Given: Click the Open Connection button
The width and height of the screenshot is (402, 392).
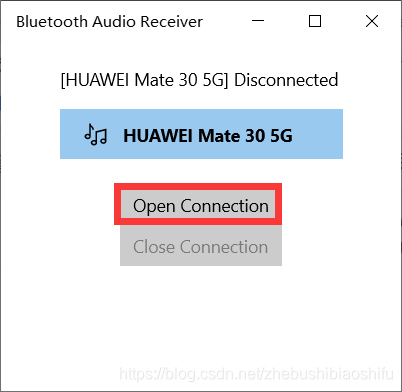Looking at the screenshot, I should tap(198, 204).
